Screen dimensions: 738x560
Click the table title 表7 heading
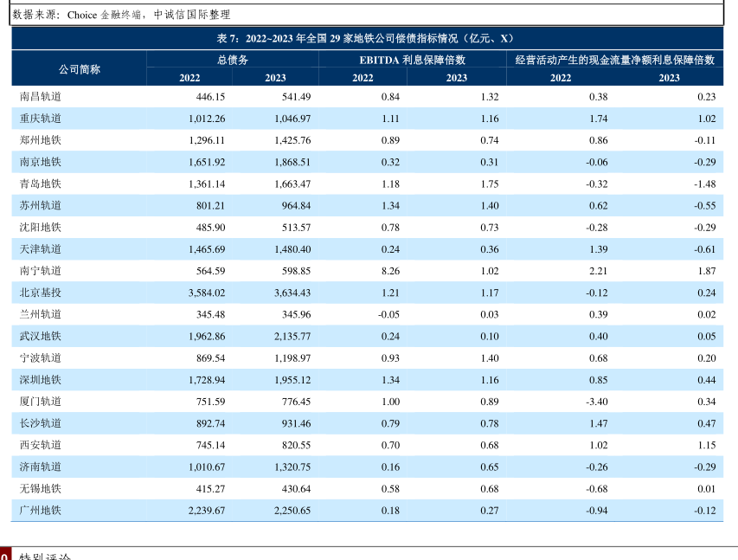click(365, 39)
